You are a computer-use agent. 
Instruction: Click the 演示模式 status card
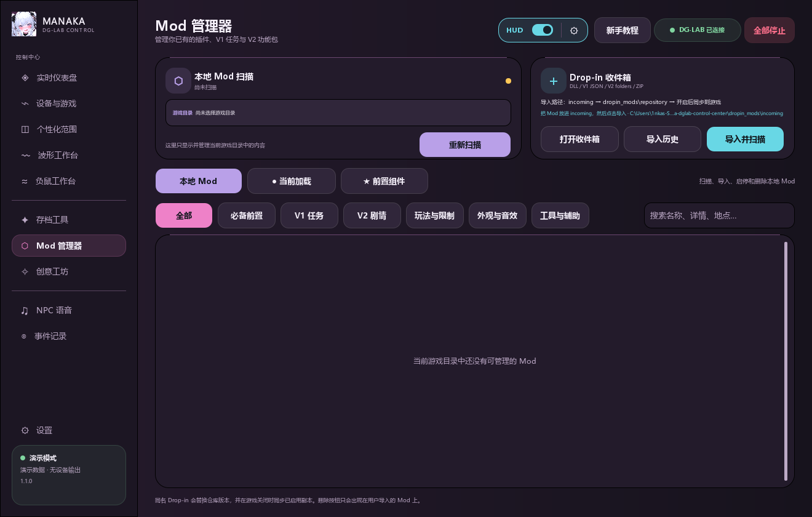pos(69,475)
